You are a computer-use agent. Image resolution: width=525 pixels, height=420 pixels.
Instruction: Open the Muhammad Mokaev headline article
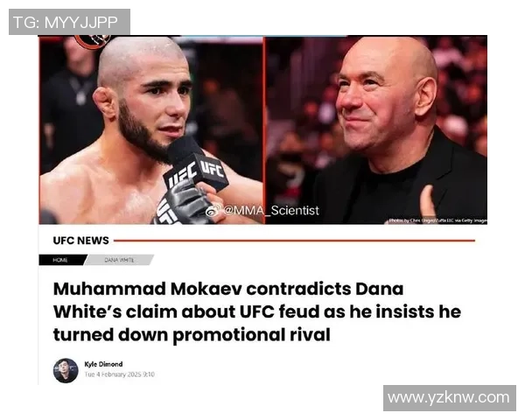(257, 311)
